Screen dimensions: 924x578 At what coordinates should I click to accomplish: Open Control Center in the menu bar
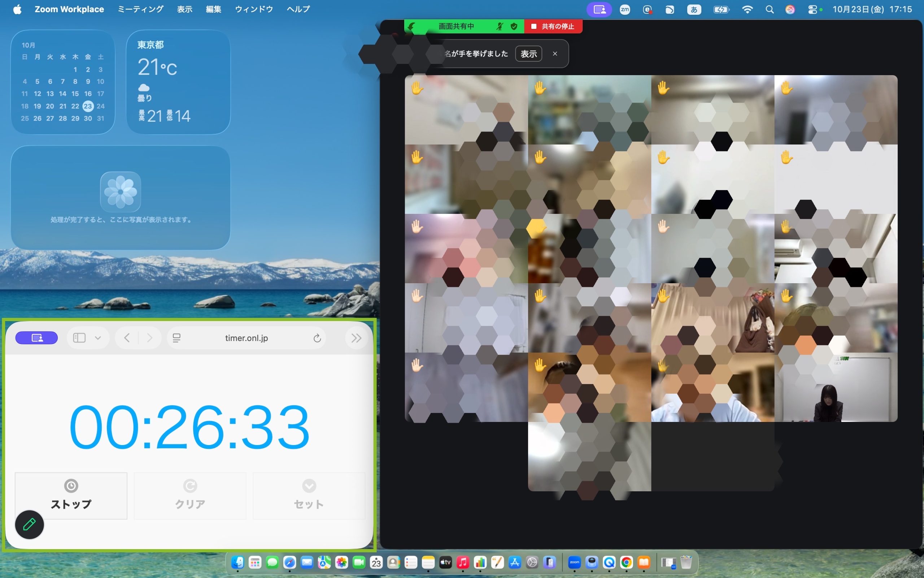click(x=812, y=9)
